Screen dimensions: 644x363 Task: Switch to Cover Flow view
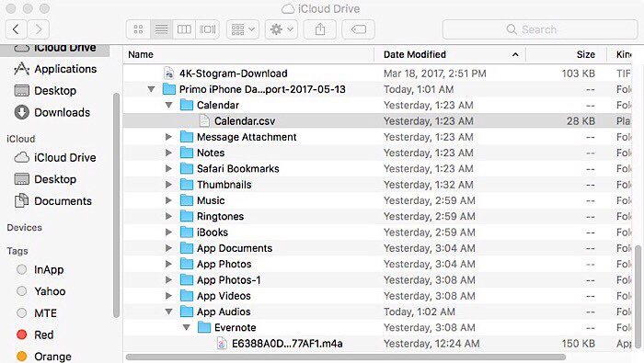[207, 29]
